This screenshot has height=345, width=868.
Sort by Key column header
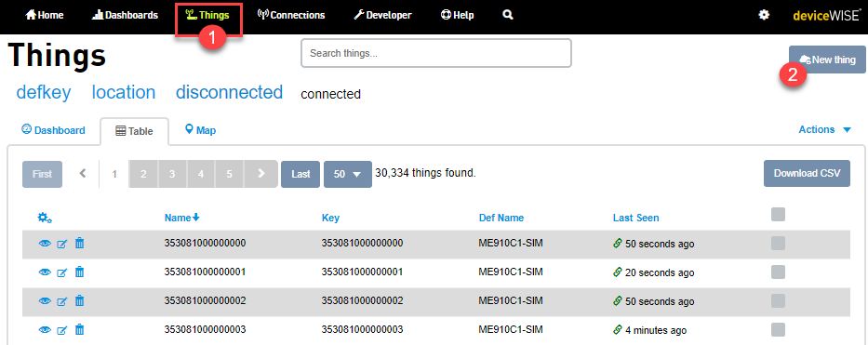(x=330, y=218)
